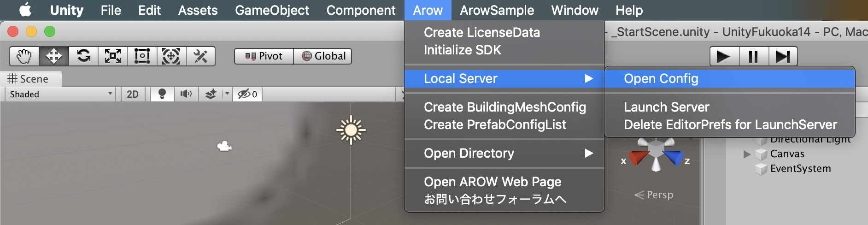Screen dimensions: 868x225
Task: Choose Create BuildingMeshConfig
Action: tap(504, 107)
